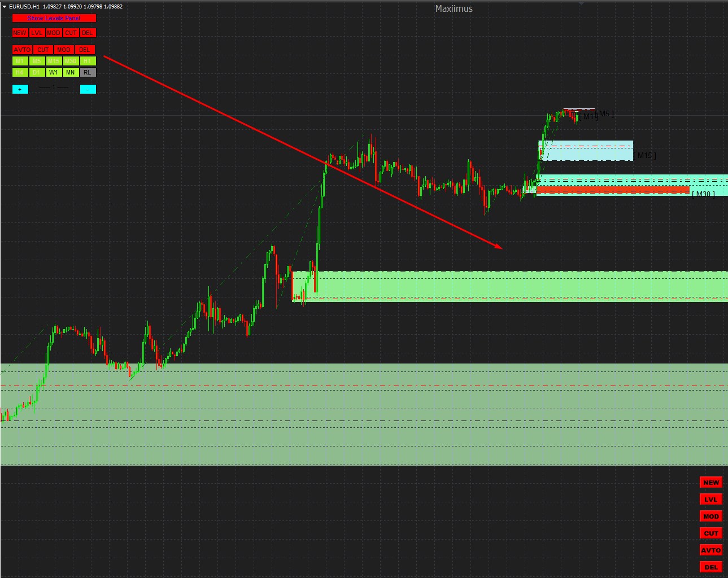
Task: Select the red zone rectangle near M30
Action: click(x=613, y=190)
